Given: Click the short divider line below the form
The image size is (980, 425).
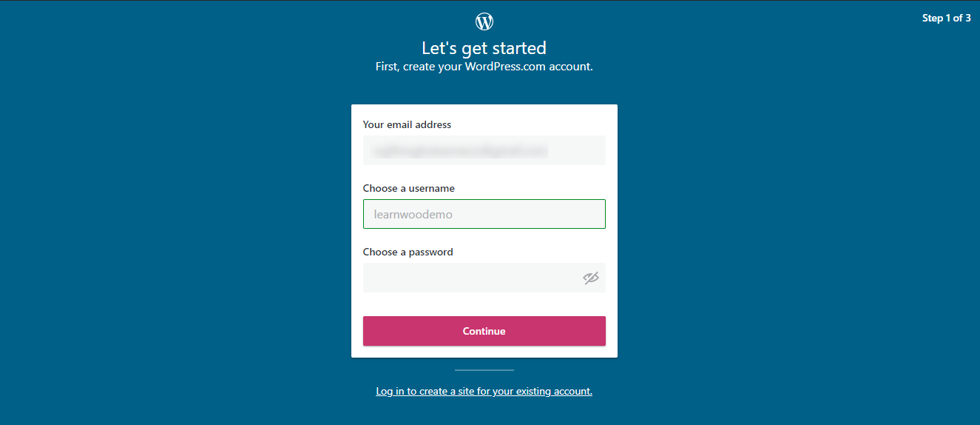Looking at the screenshot, I should tap(484, 370).
